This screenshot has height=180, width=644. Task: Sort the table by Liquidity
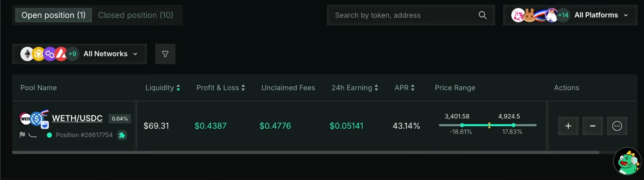tap(163, 88)
